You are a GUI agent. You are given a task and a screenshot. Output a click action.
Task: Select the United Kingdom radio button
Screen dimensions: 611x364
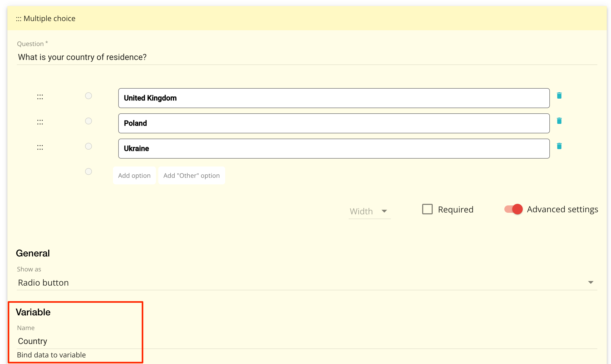(88, 96)
